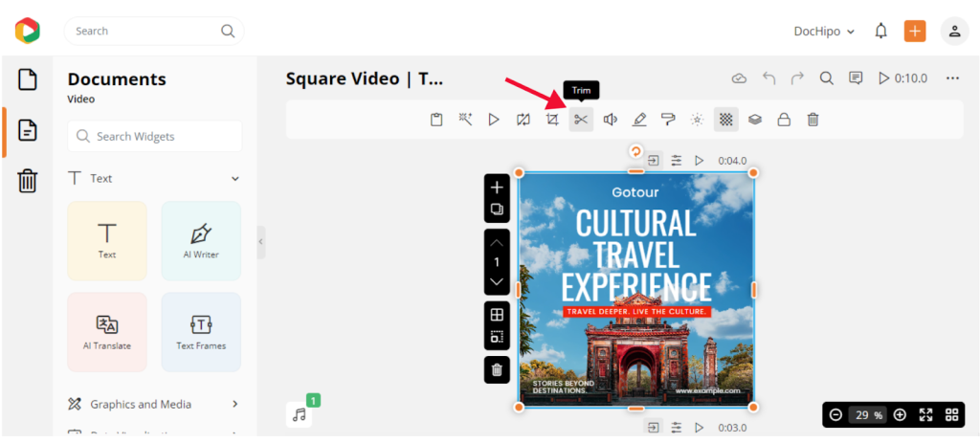Open the DocHipo account dropdown
The width and height of the screenshot is (980, 443).
click(824, 32)
